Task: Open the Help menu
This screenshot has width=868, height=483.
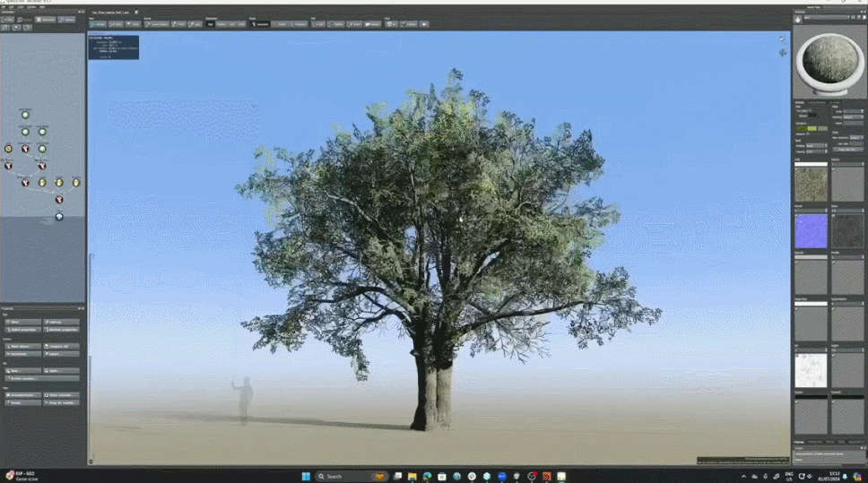Action: coord(42,7)
